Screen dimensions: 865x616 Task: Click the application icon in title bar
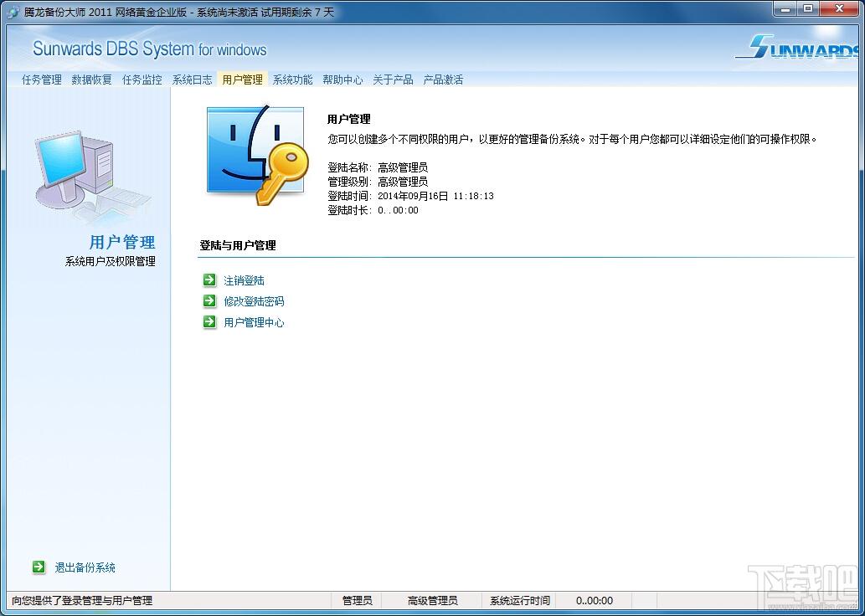[13, 12]
